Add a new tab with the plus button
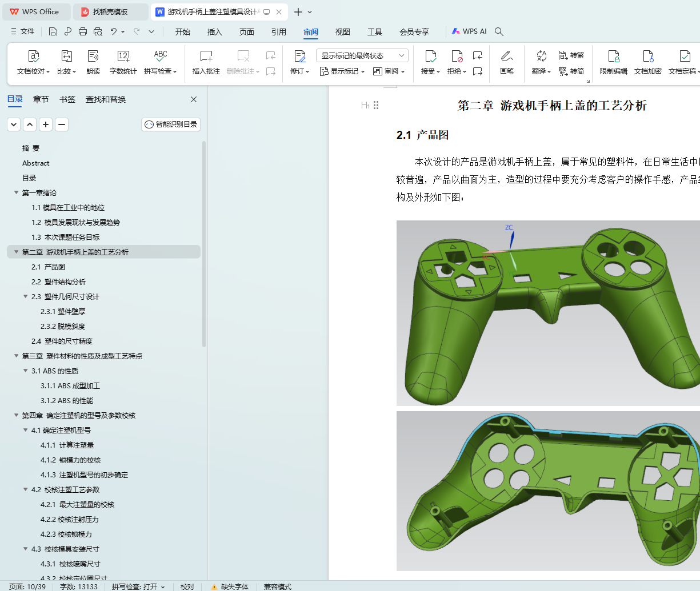 click(x=298, y=11)
